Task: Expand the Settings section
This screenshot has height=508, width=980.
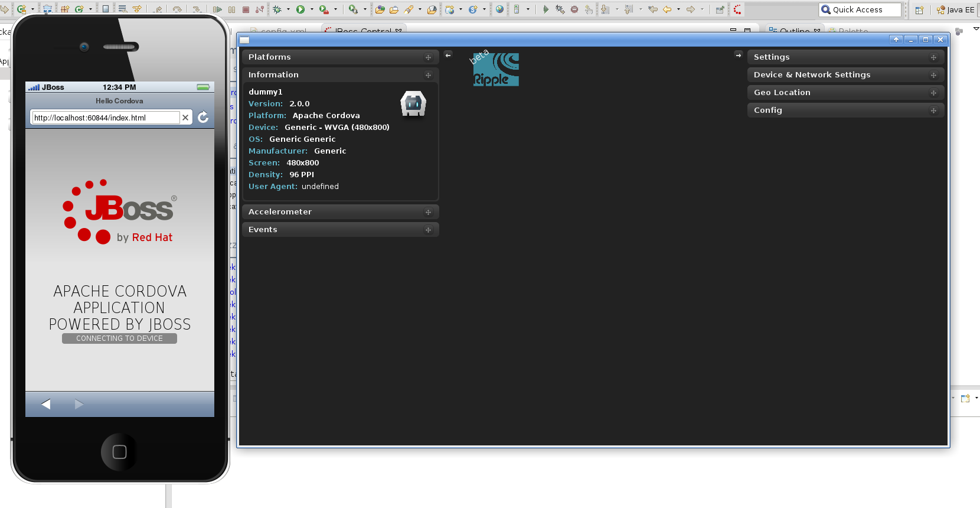Action: pyautogui.click(x=845, y=57)
